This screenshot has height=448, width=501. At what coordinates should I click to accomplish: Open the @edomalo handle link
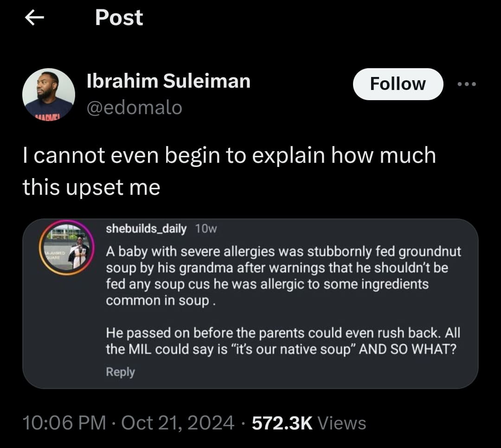pyautogui.click(x=135, y=108)
